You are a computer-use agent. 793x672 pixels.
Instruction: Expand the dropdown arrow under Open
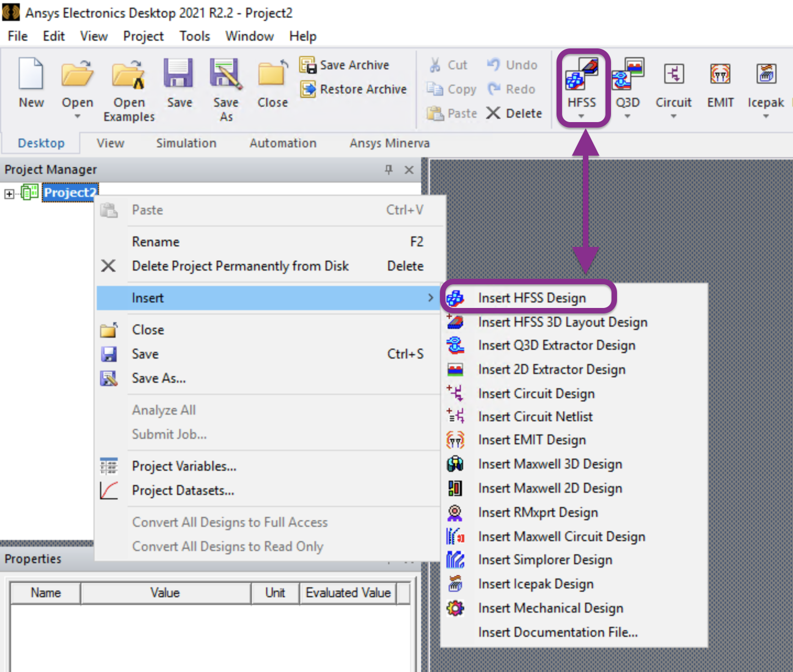78,117
